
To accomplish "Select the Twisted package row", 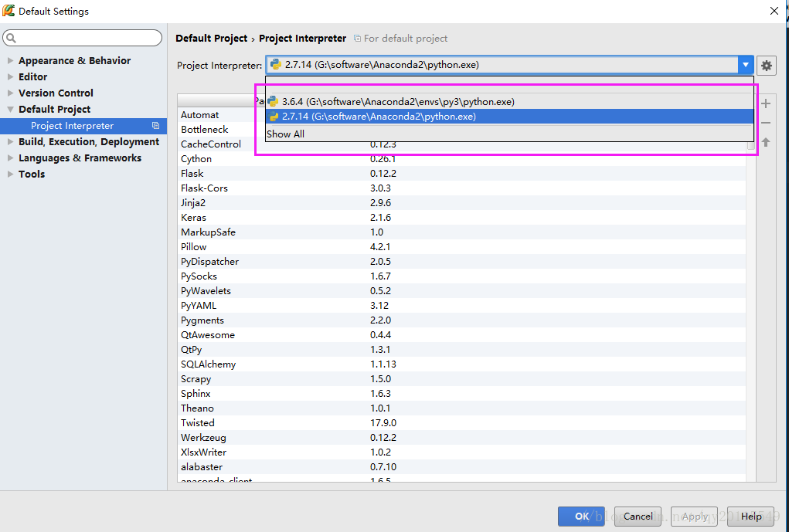I will coord(461,423).
